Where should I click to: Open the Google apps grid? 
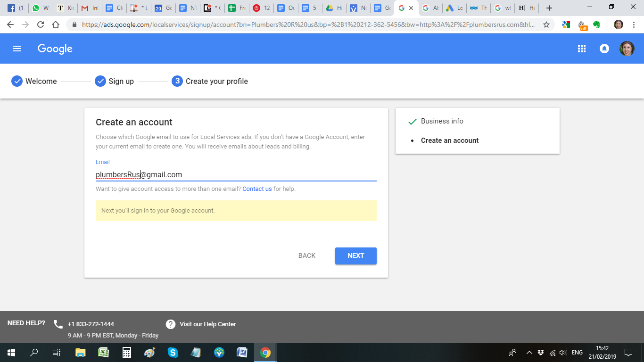point(582,49)
